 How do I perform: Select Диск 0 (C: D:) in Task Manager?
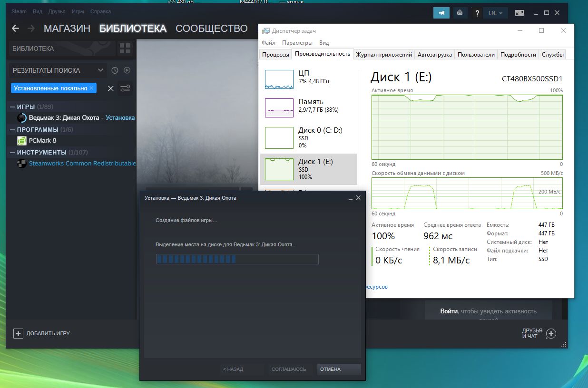(309, 137)
